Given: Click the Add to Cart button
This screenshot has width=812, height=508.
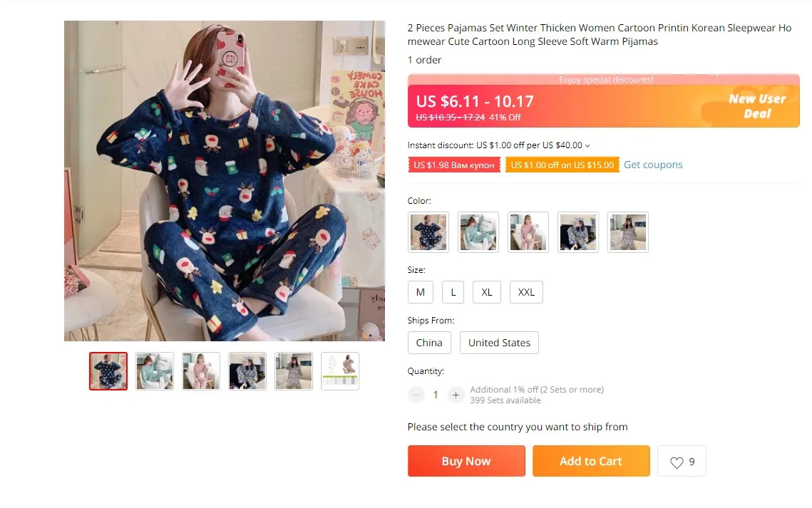Looking at the screenshot, I should [x=591, y=461].
